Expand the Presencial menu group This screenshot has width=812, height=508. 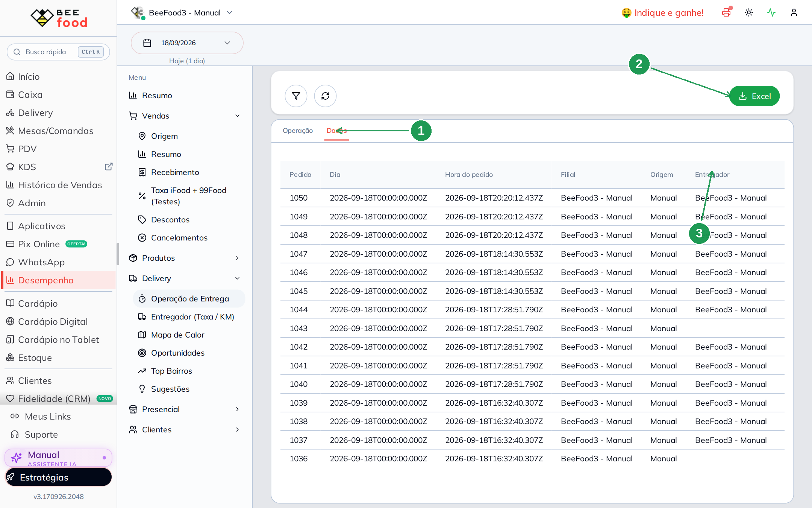185,409
